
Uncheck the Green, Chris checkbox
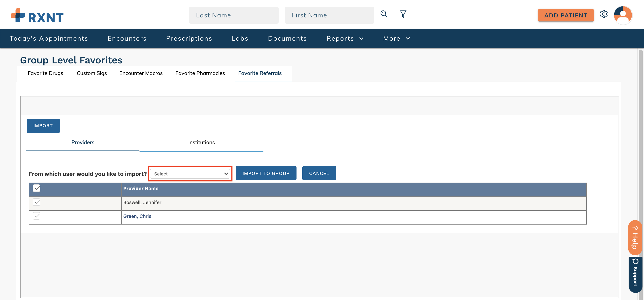(x=36, y=216)
